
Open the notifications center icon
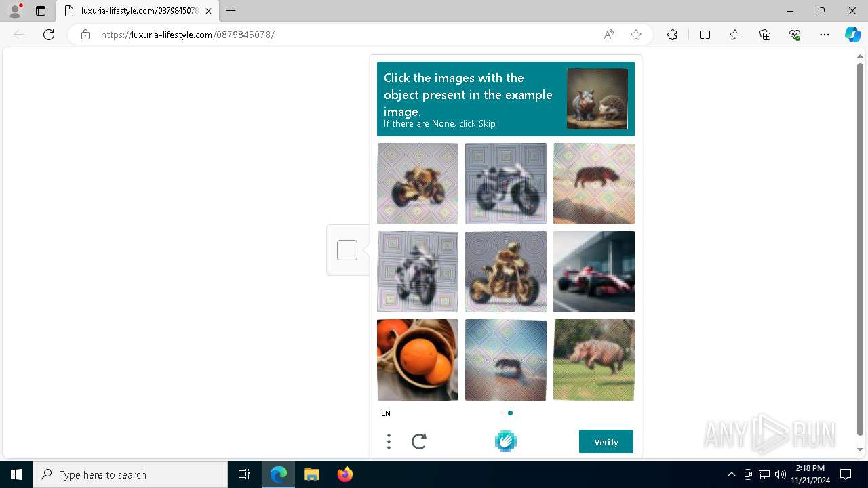pos(846,474)
